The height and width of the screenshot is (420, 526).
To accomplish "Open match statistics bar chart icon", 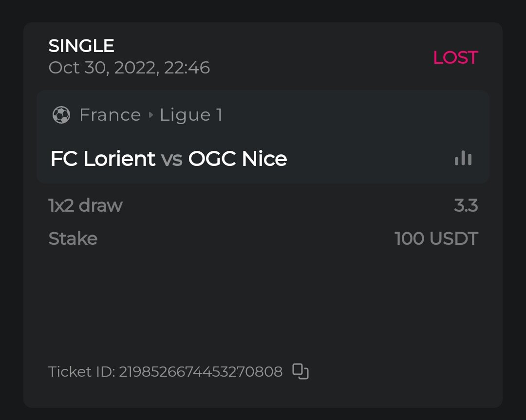I will (x=463, y=159).
